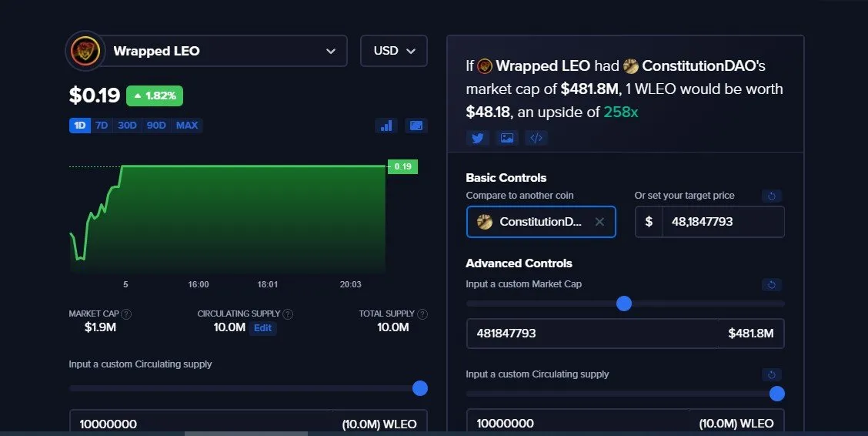Click the custom Market Cap slider handle
The width and height of the screenshot is (868, 436).
624,304
